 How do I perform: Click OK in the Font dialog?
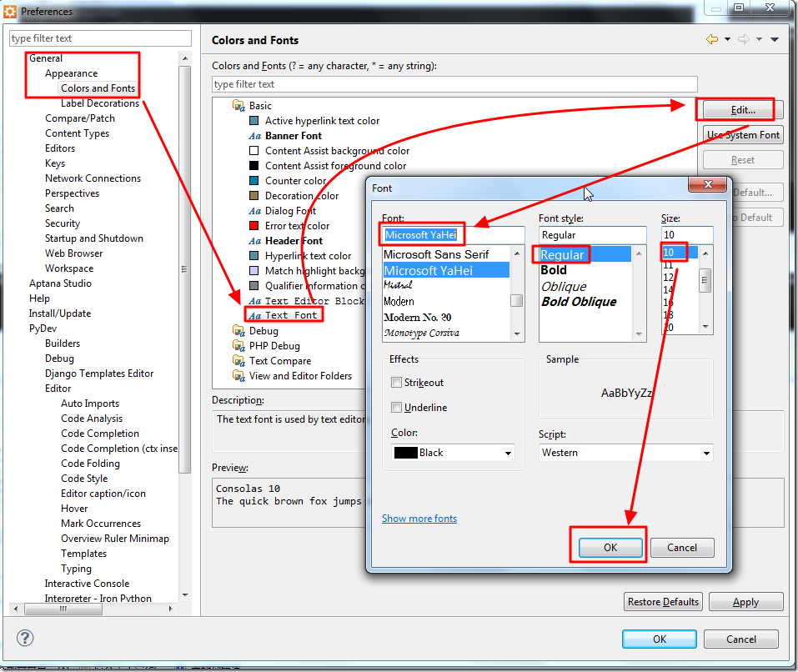tap(610, 548)
